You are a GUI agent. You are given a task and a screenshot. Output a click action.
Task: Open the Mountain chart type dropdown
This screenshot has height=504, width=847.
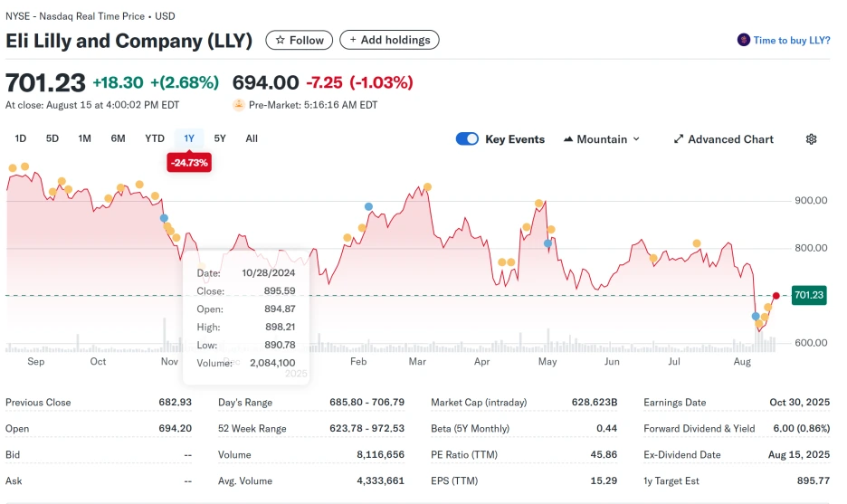pyautogui.click(x=602, y=139)
